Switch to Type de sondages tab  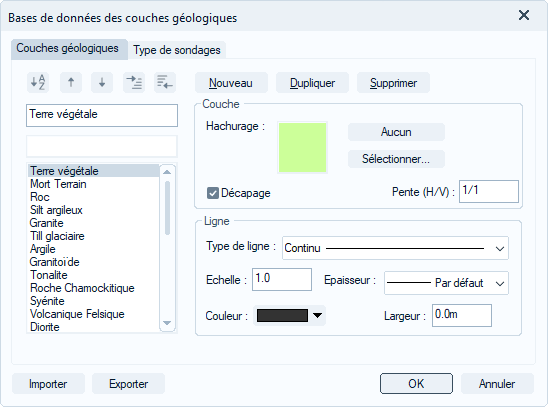tap(177, 50)
